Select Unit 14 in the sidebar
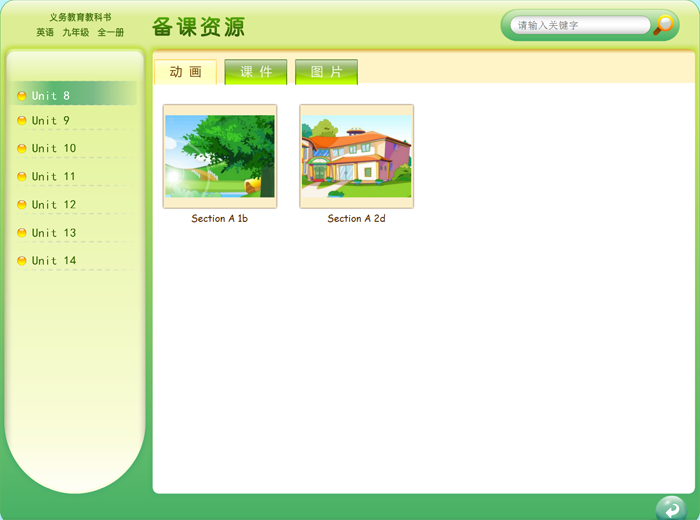The image size is (700, 520). [75, 261]
